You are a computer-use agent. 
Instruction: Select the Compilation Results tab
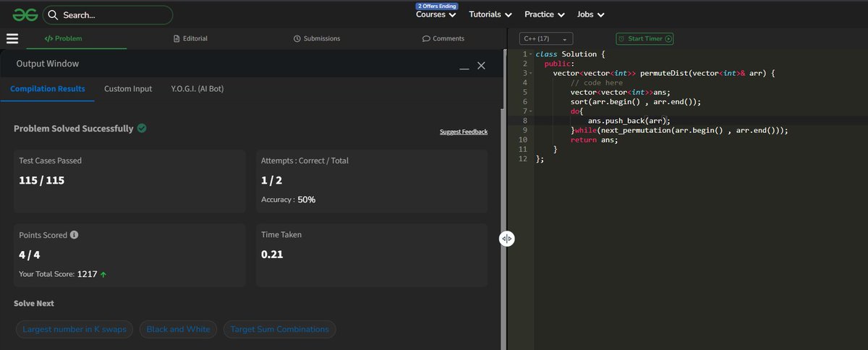pos(48,89)
